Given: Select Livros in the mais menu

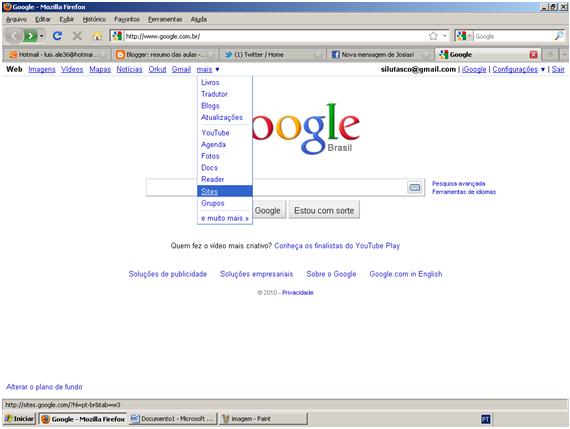Looking at the screenshot, I should tap(210, 83).
